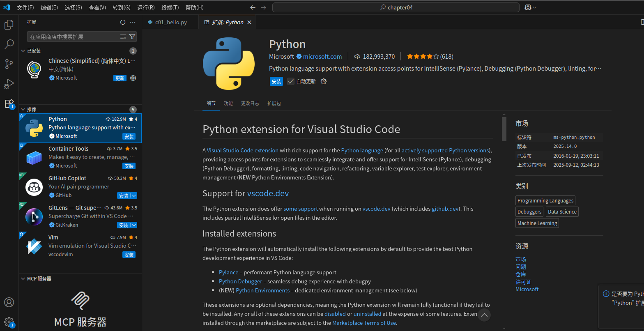Open GitLens install dropdown arrow
This screenshot has height=331, width=644.
coord(134,225)
